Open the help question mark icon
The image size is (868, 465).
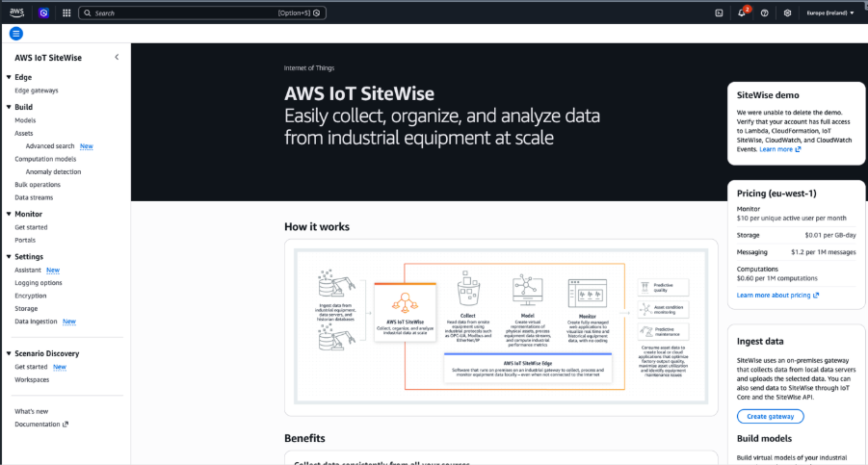[765, 13]
